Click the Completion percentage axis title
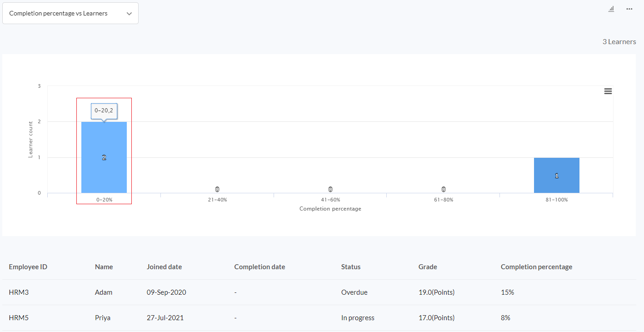 pos(330,209)
